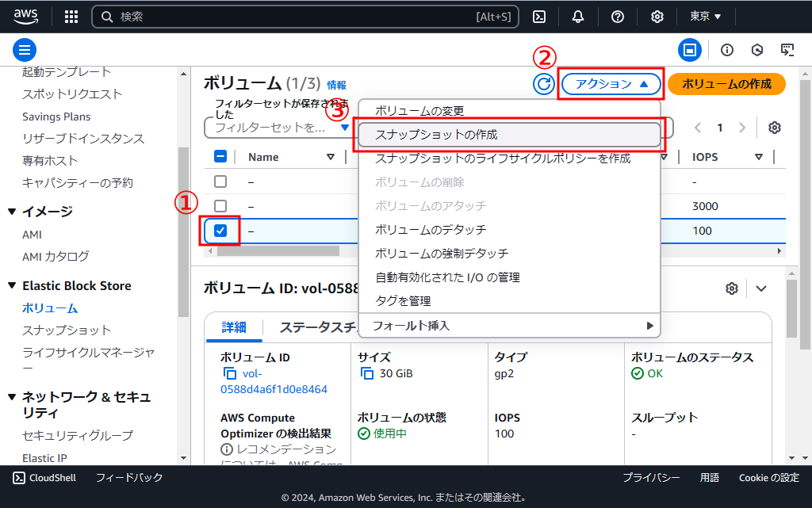
Task: Check the first volume row checkbox
Action: (x=220, y=181)
